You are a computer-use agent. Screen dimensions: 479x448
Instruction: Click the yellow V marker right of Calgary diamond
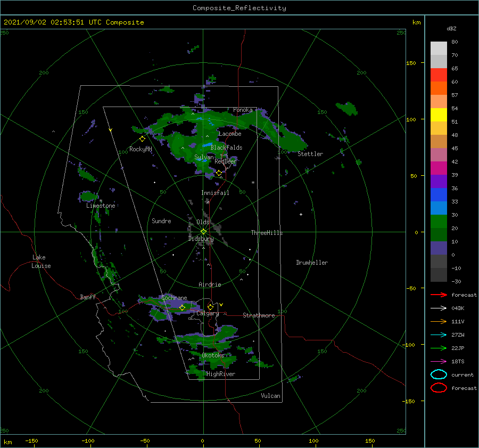click(x=221, y=305)
